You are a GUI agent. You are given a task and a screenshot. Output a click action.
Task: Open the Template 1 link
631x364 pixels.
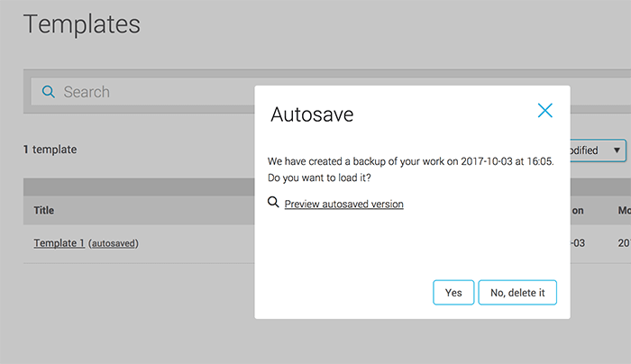pyautogui.click(x=59, y=243)
